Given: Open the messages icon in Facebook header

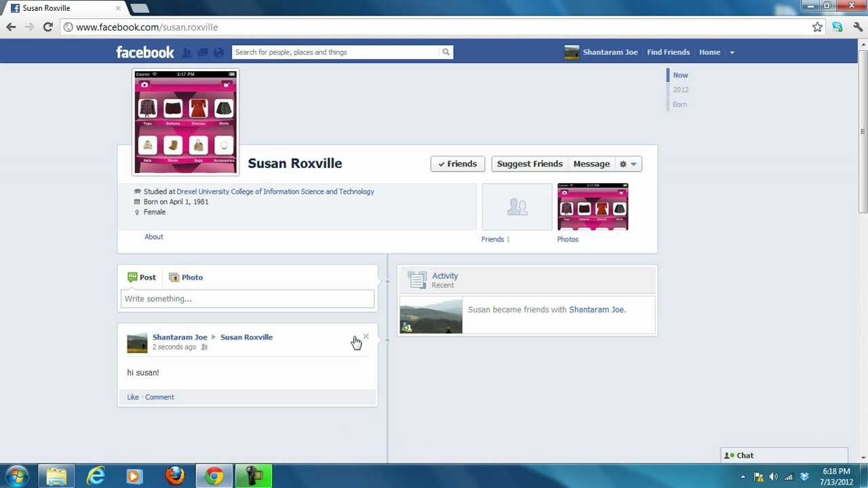Looking at the screenshot, I should tap(203, 52).
